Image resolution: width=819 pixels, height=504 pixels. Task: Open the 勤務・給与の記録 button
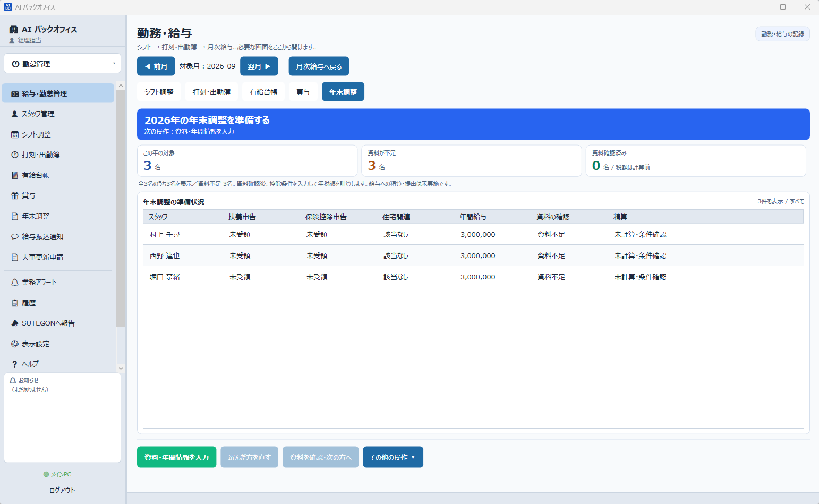click(783, 34)
